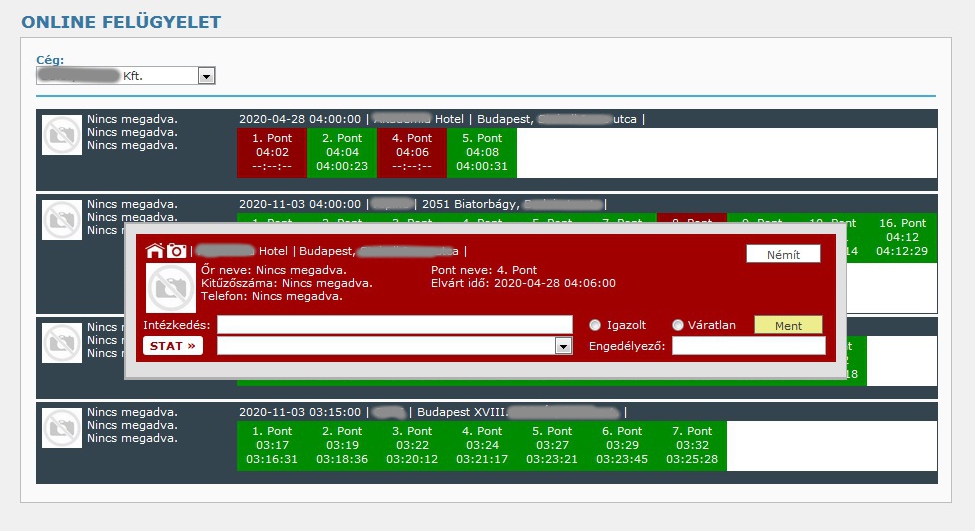Select the Váratlan radio button
This screenshot has width=975, height=531.
[678, 325]
